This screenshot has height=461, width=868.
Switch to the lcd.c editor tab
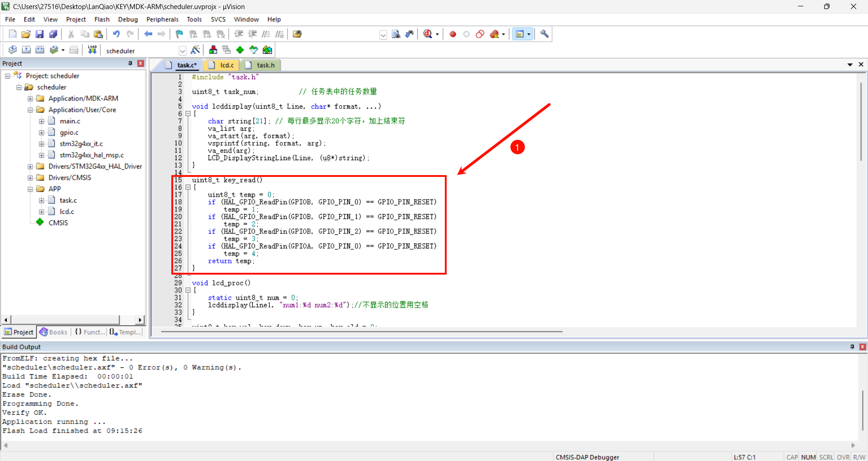[x=222, y=65]
